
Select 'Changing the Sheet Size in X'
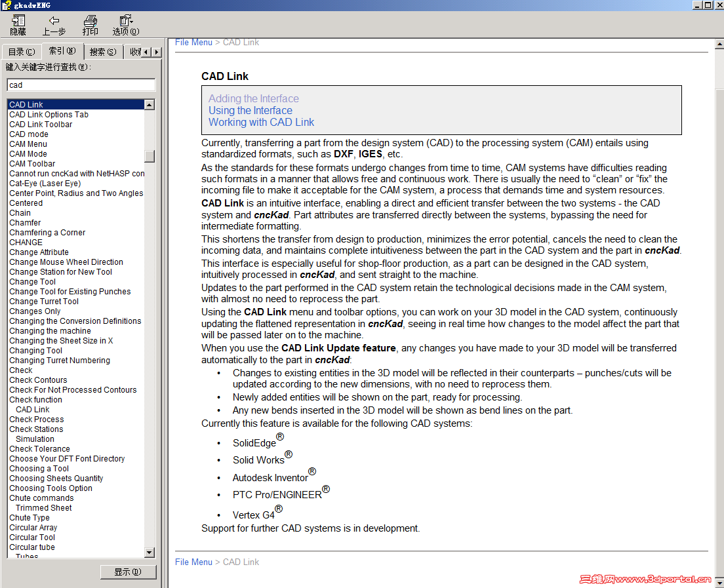[61, 341]
